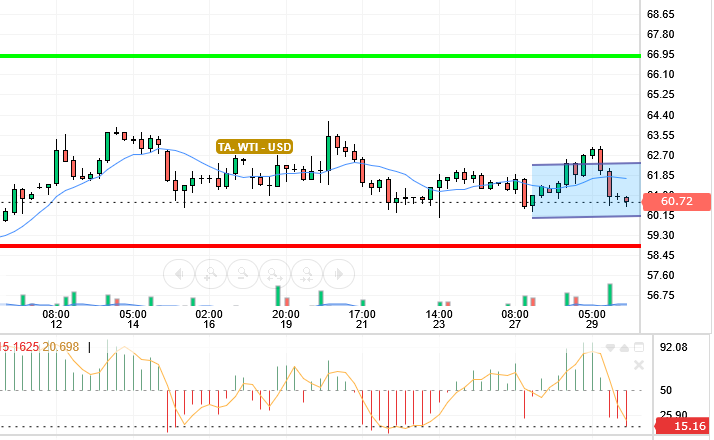Click the 92.08 indicator scale label

tap(673, 348)
